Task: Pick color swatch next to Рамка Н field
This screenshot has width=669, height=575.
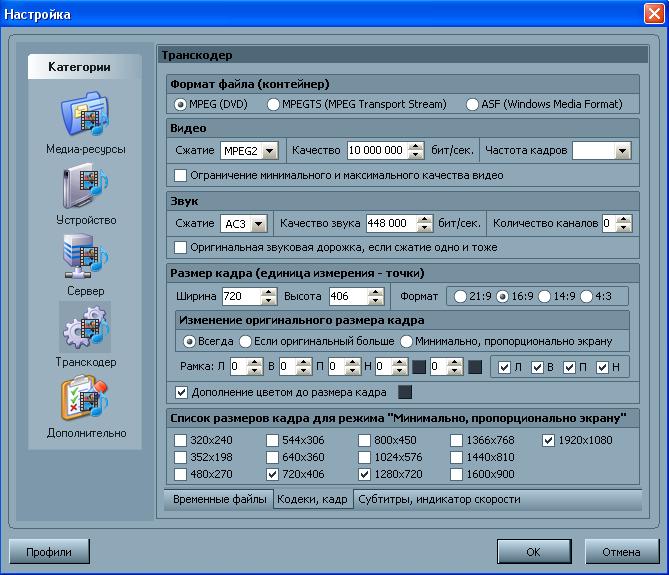Action: pyautogui.click(x=419, y=366)
